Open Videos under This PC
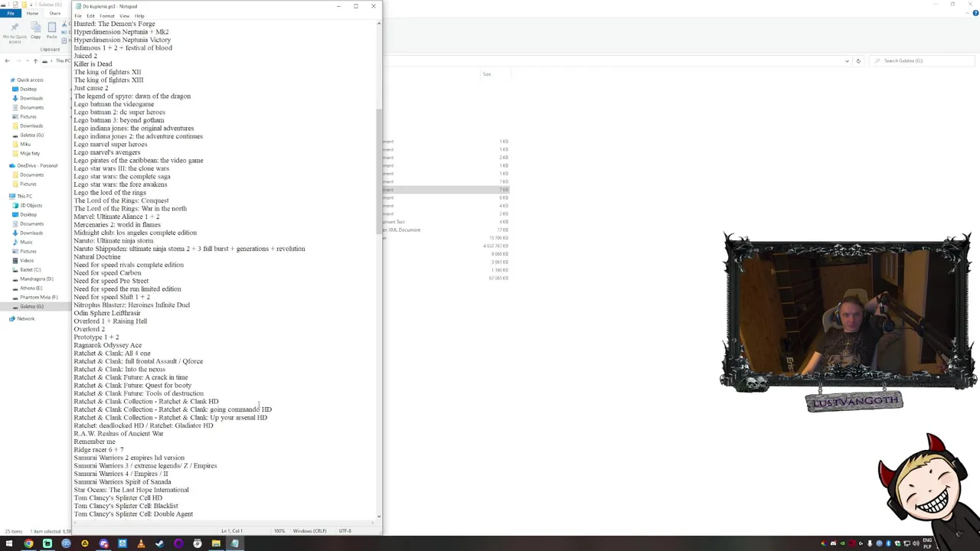Viewport: 980px width, 551px height. pyautogui.click(x=28, y=260)
